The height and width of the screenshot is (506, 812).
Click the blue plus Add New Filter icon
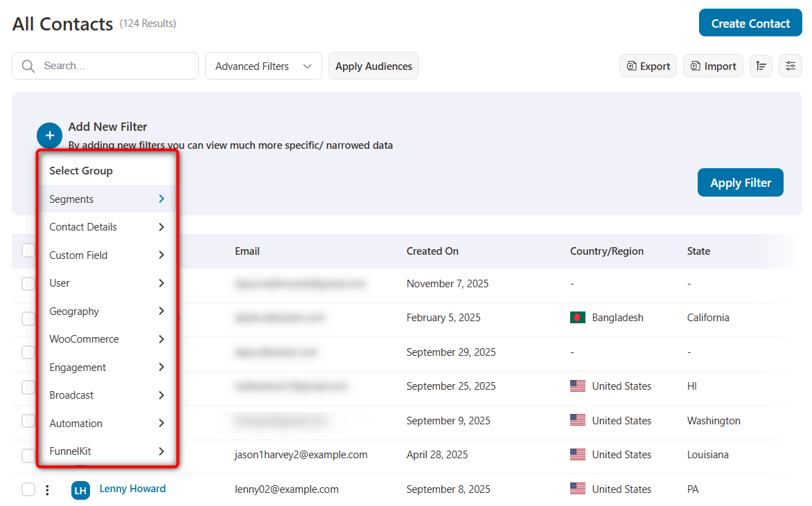(49, 136)
